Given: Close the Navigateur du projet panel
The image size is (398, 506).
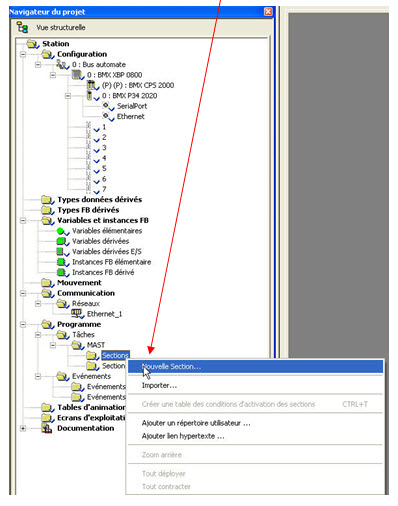Looking at the screenshot, I should click(x=268, y=12).
